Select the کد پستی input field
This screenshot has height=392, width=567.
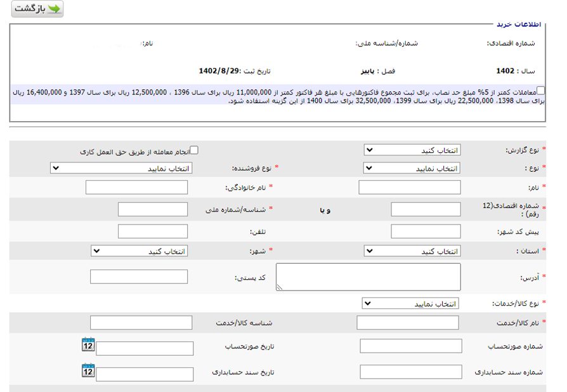[139, 277]
